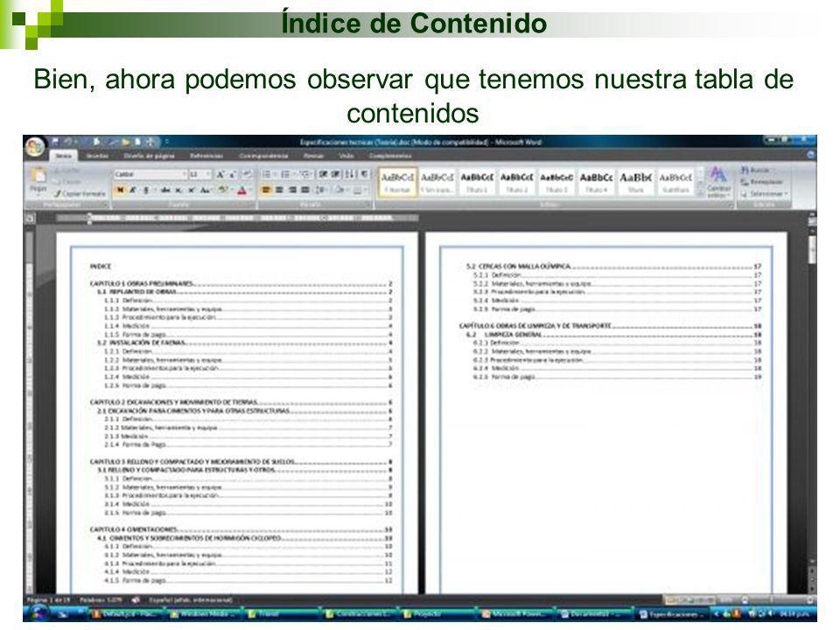Apply the Título 2 style
This screenshot has width=840, height=630.
click(x=516, y=182)
